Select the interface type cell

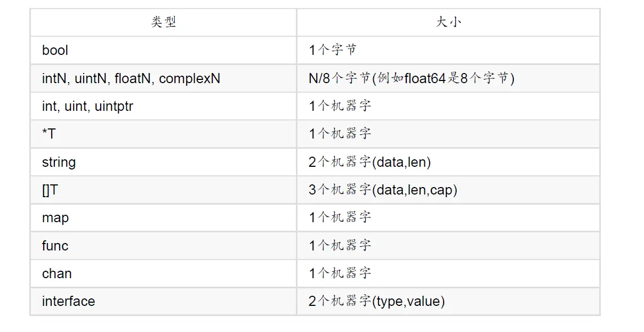[x=69, y=302]
